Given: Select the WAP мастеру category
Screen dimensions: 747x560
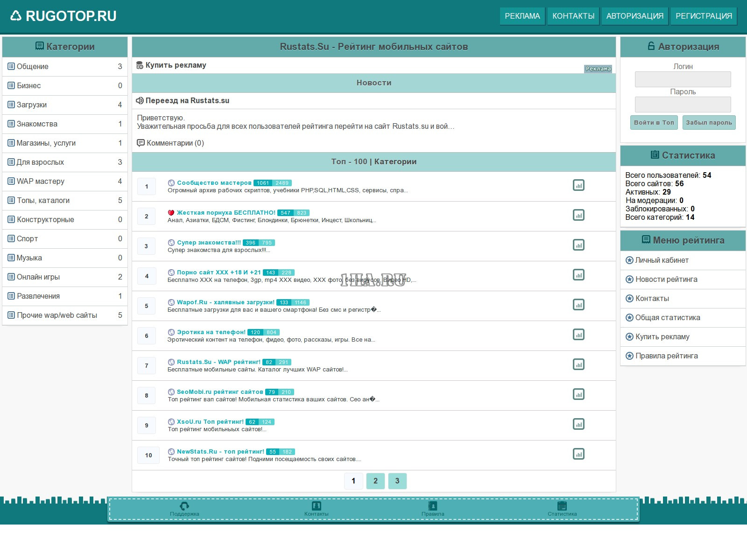Looking at the screenshot, I should [41, 182].
